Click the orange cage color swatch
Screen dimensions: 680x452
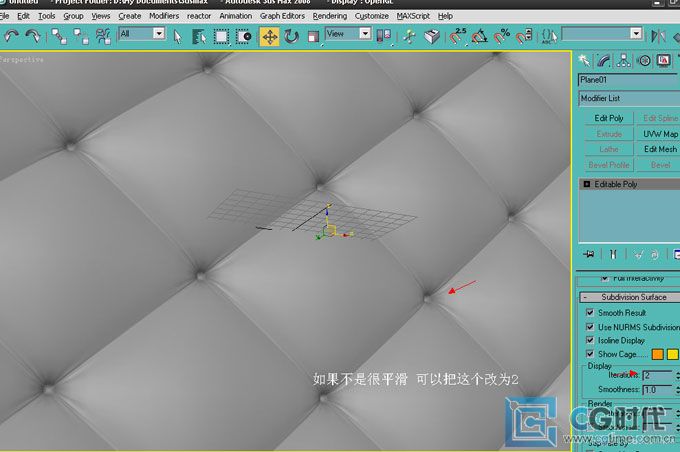[x=657, y=354]
